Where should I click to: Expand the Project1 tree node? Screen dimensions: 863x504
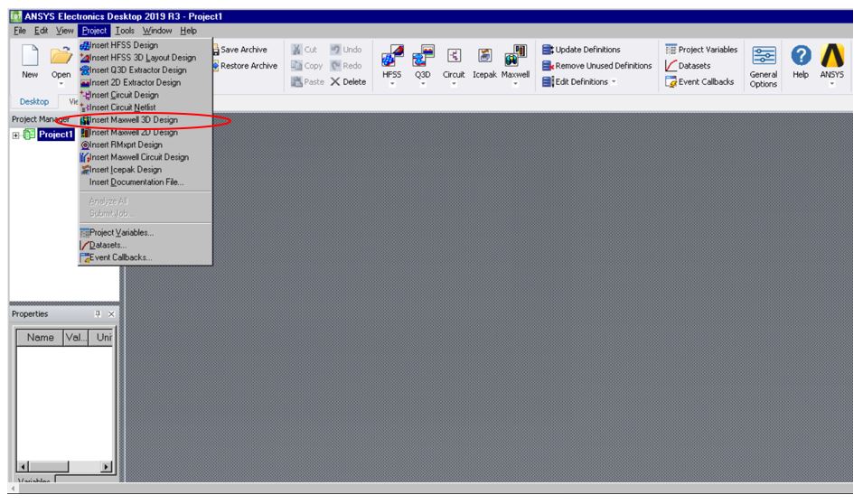(16, 135)
